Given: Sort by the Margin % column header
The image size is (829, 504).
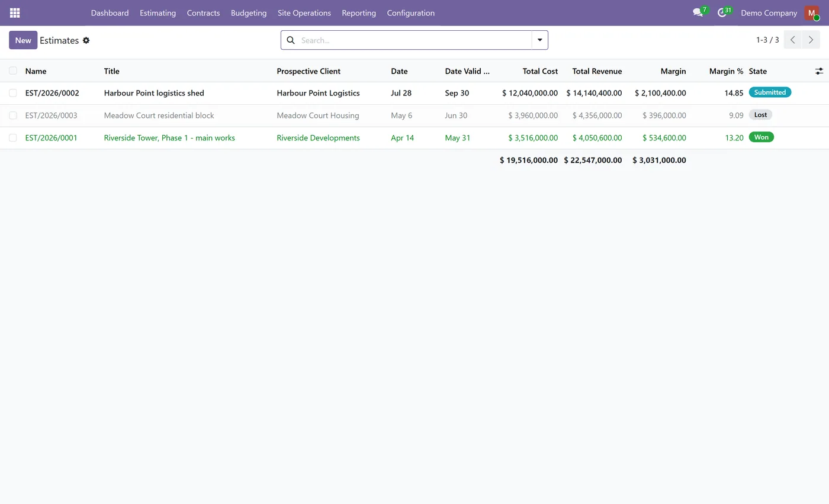Looking at the screenshot, I should [x=726, y=71].
